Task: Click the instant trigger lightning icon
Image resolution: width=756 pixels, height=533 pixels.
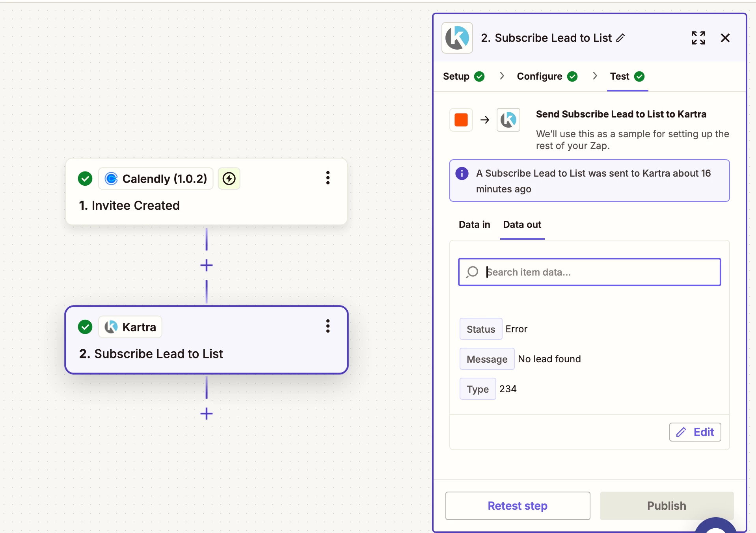Action: tap(229, 179)
